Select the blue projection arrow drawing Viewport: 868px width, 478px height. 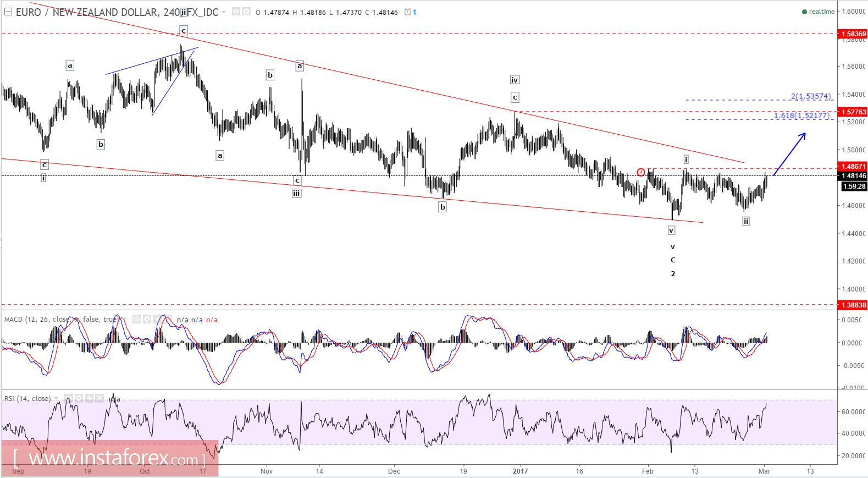[x=789, y=154]
